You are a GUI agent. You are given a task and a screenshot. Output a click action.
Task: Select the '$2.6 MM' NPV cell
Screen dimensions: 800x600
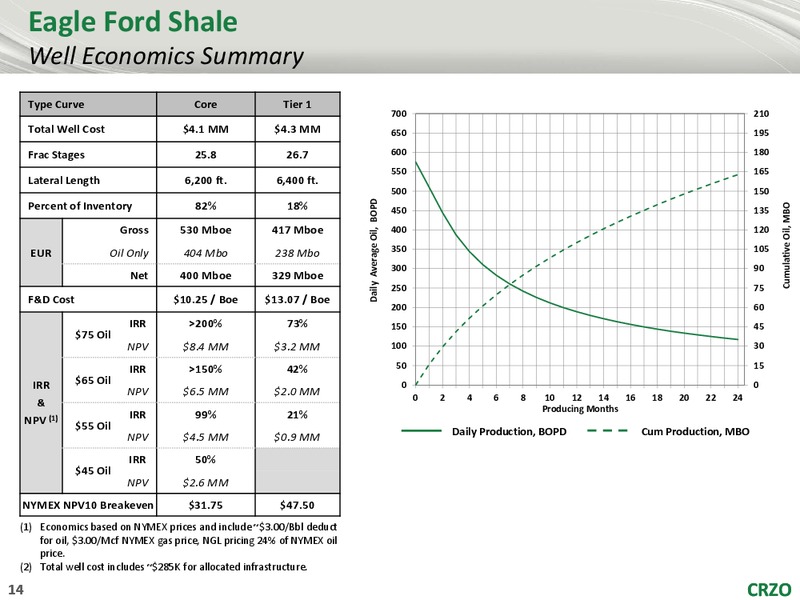tap(206, 483)
